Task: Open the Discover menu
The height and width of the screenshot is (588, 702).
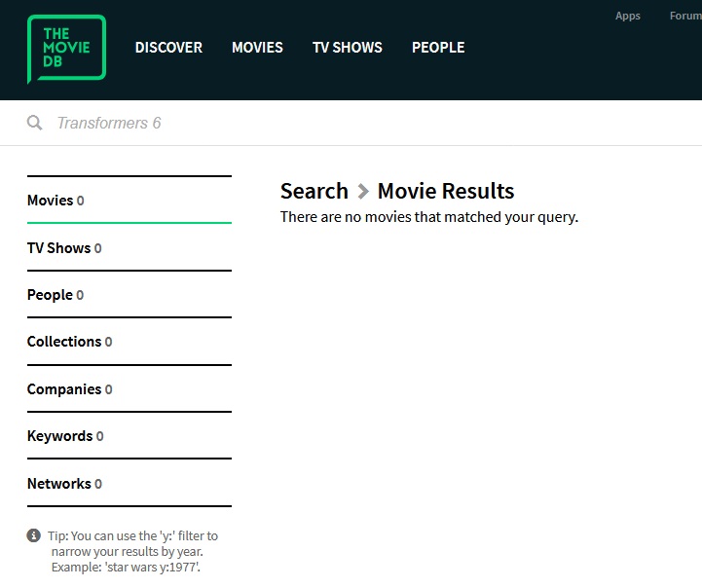Action: [x=168, y=48]
